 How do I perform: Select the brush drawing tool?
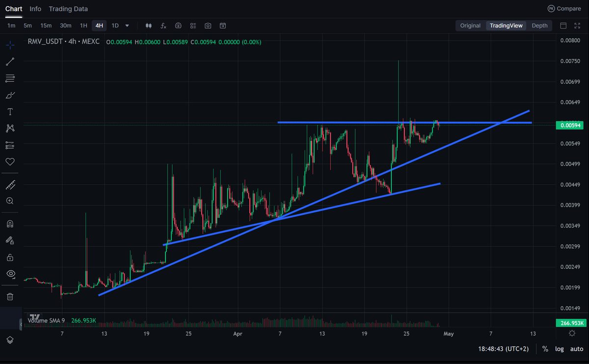click(x=10, y=95)
